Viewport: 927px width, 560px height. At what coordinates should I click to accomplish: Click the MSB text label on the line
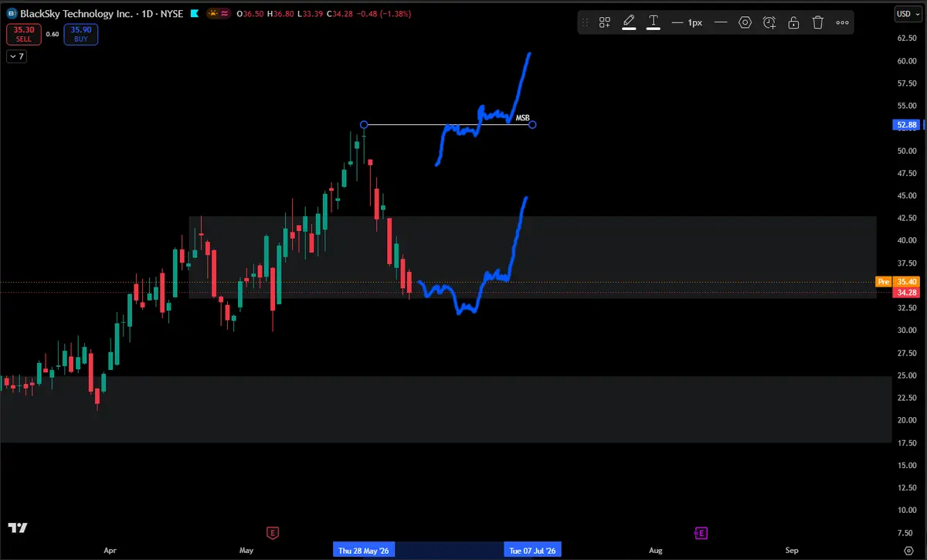pyautogui.click(x=523, y=118)
